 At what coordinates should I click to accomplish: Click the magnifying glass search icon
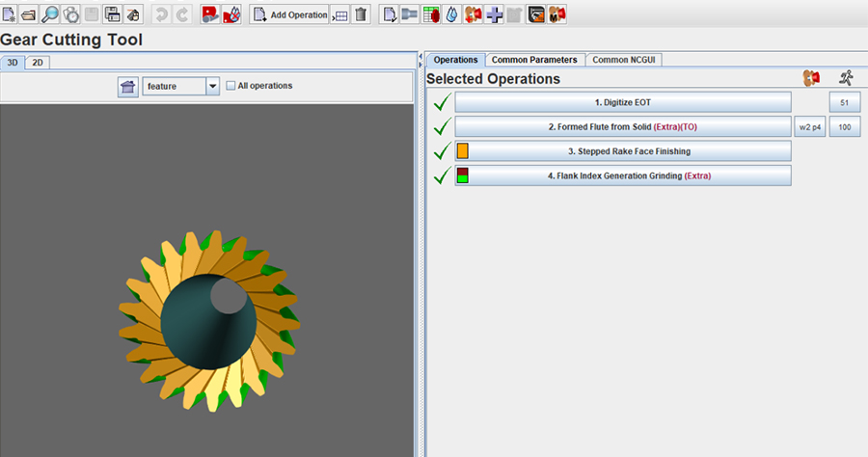coord(50,14)
